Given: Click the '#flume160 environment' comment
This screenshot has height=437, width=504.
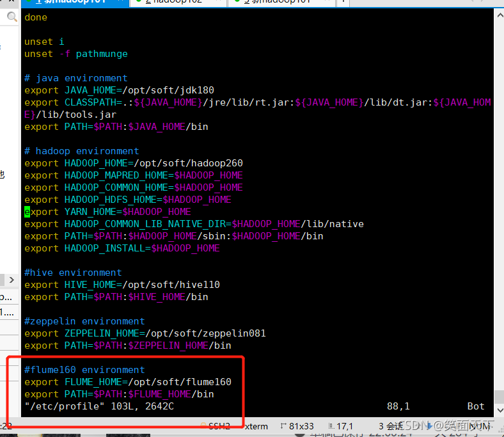Looking at the screenshot, I should pyautogui.click(x=84, y=370).
